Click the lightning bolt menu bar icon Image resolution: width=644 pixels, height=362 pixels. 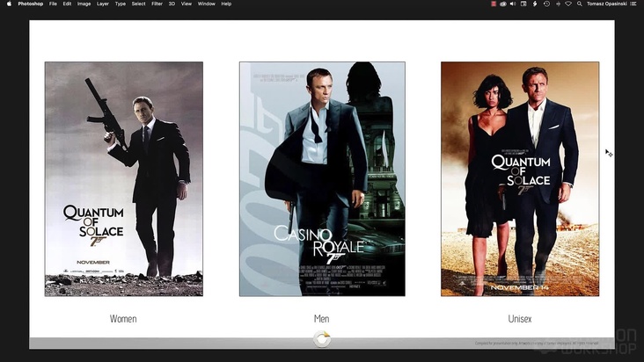point(535,4)
